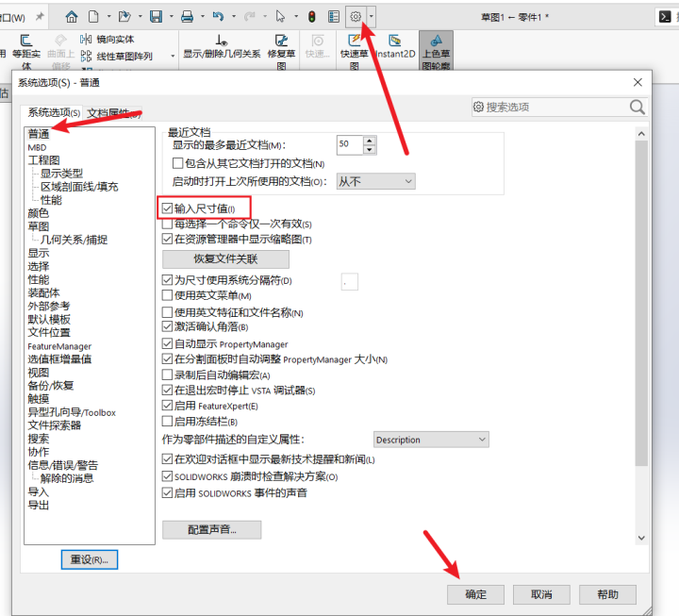The width and height of the screenshot is (679, 616).
Task: Click the 配置声音... button
Action: [x=212, y=530]
